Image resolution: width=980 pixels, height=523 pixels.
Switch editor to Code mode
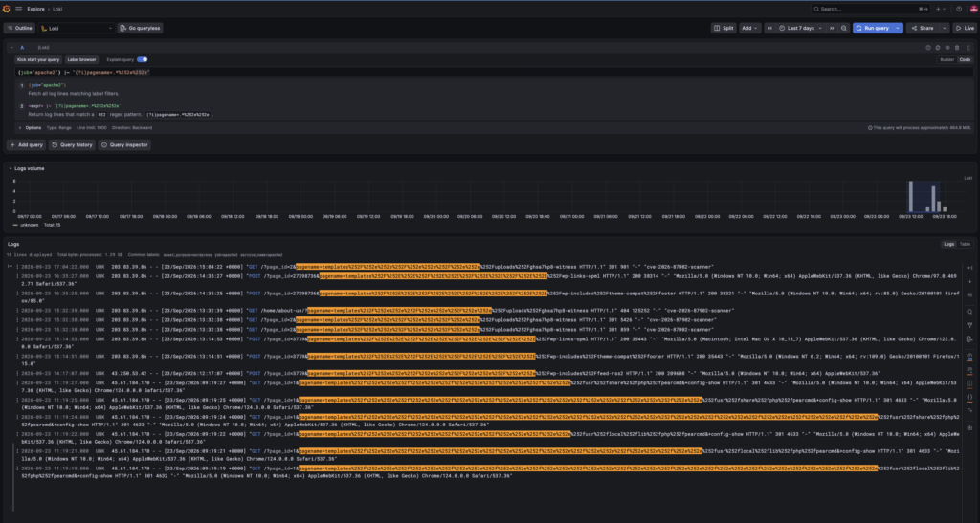(965, 60)
